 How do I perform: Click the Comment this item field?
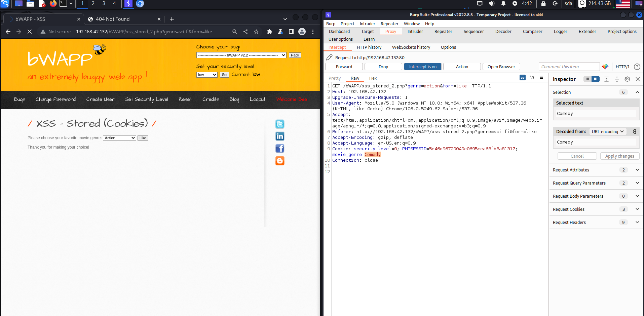point(569,67)
